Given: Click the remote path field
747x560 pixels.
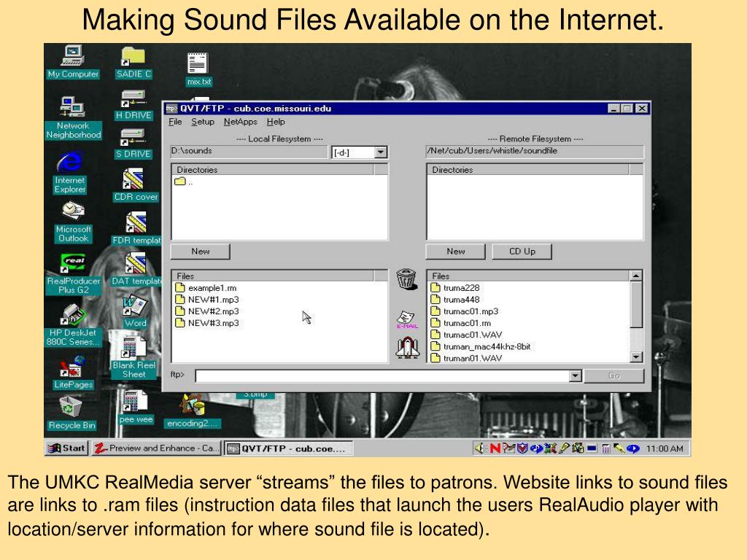Looking at the screenshot, I should (535, 152).
